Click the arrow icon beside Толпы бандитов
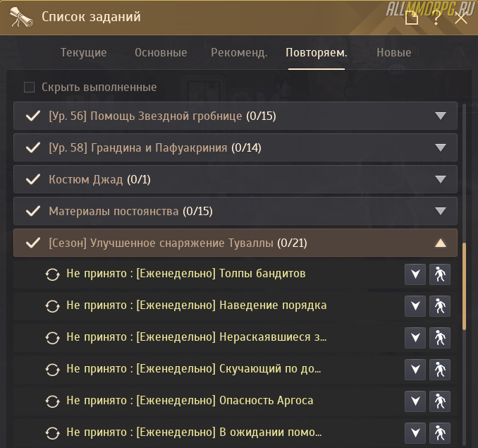Image resolution: width=478 pixels, height=448 pixels. 415,274
